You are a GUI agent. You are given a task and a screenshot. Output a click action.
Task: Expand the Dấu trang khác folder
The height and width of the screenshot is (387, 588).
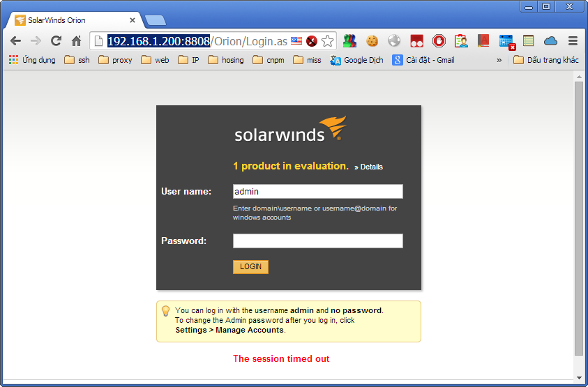click(545, 60)
